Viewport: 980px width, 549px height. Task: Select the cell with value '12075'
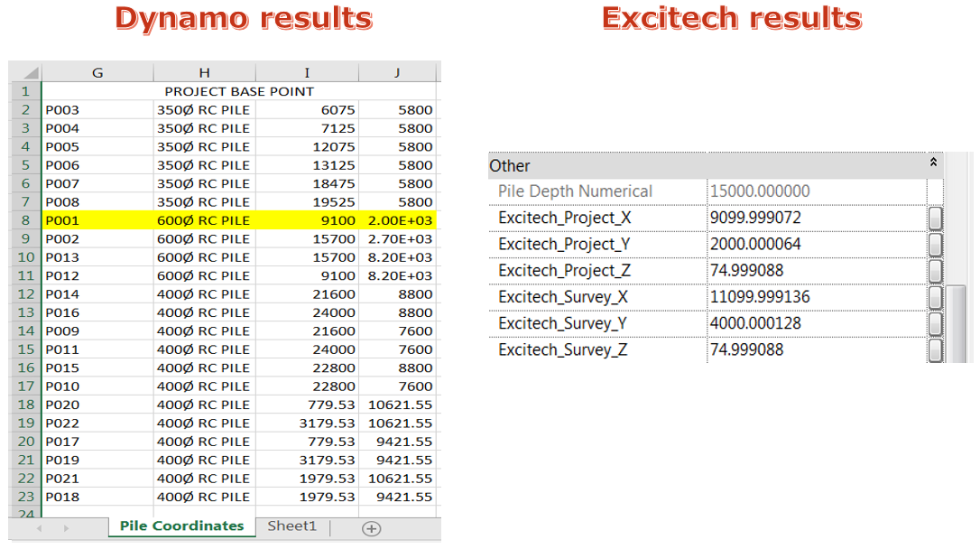click(x=307, y=147)
